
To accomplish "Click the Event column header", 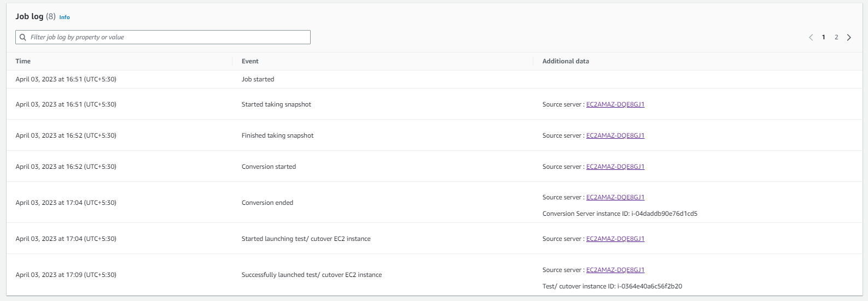I will pos(250,61).
